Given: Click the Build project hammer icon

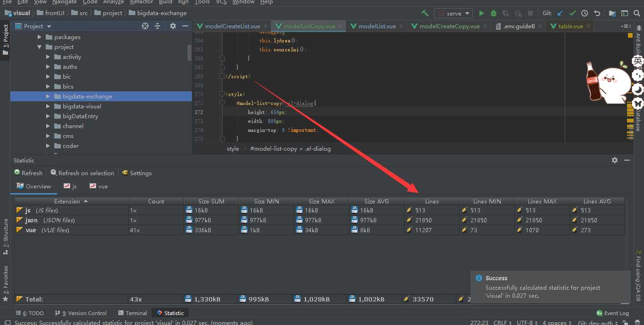Looking at the screenshot, I should [x=425, y=13].
